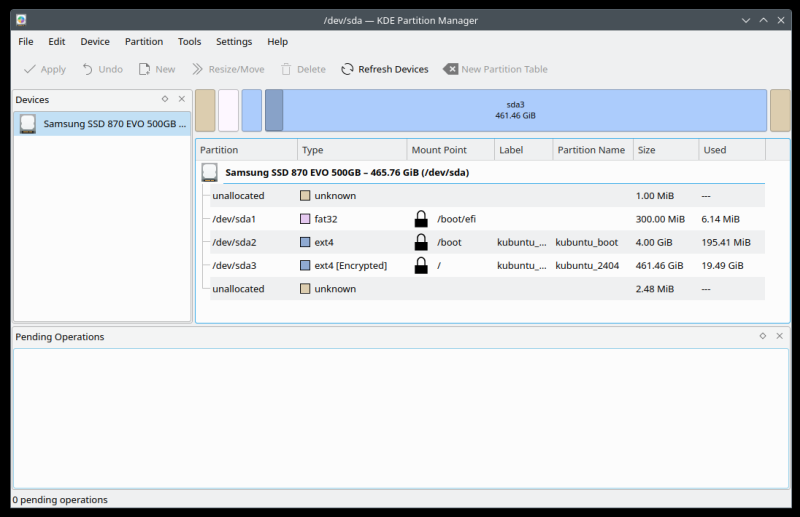Open the Tools menu

pos(189,42)
